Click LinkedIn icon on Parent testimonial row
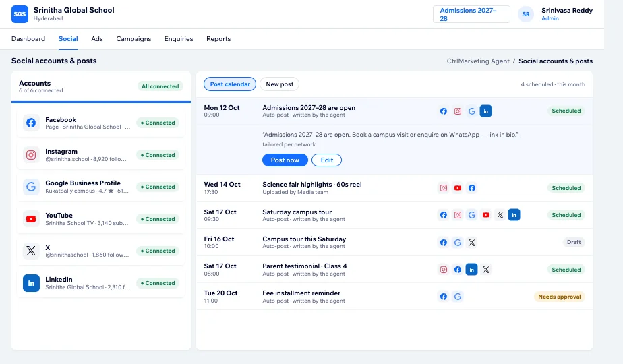623x364 pixels. click(471, 270)
